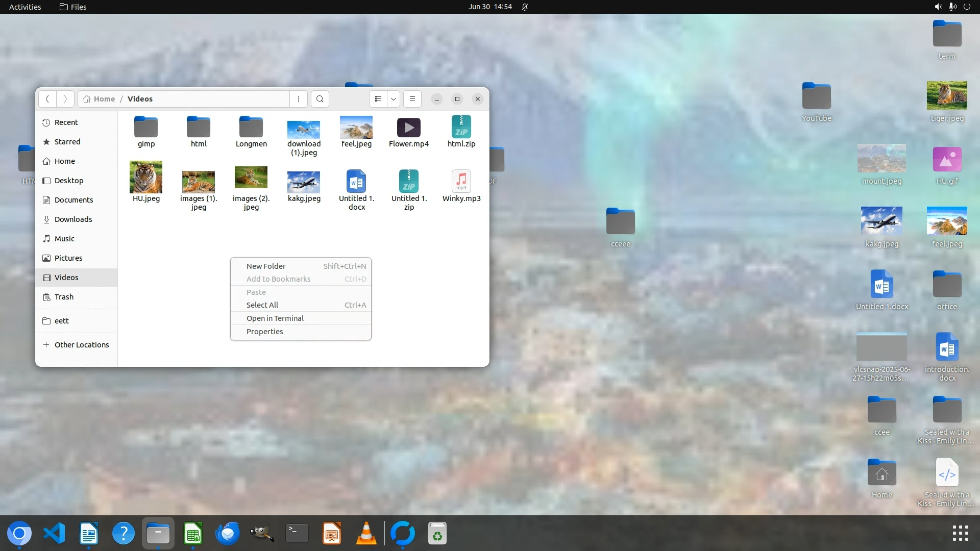Image resolution: width=980 pixels, height=551 pixels.
Task: Select Starred in the sidebar
Action: (67, 142)
